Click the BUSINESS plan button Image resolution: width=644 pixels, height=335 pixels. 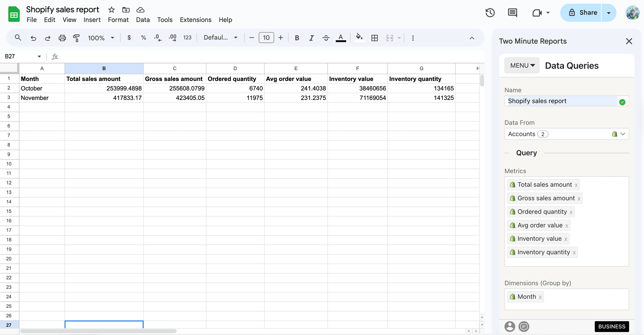[x=612, y=326]
